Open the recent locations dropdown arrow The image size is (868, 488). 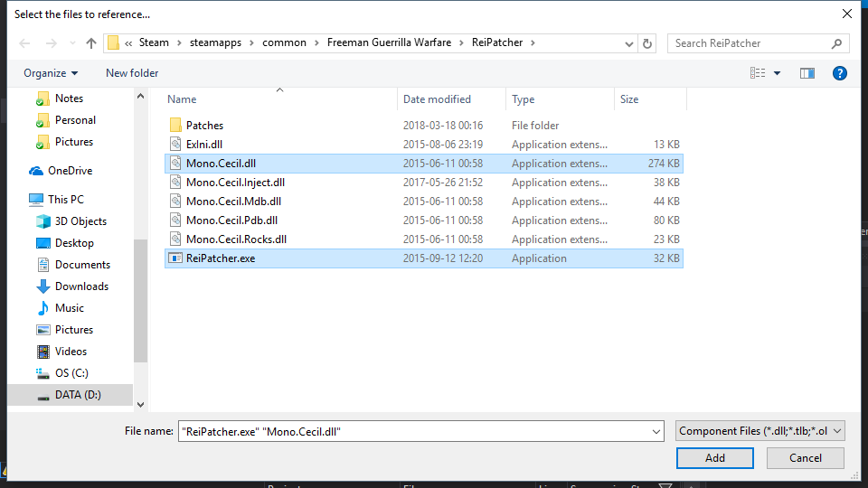[x=72, y=43]
